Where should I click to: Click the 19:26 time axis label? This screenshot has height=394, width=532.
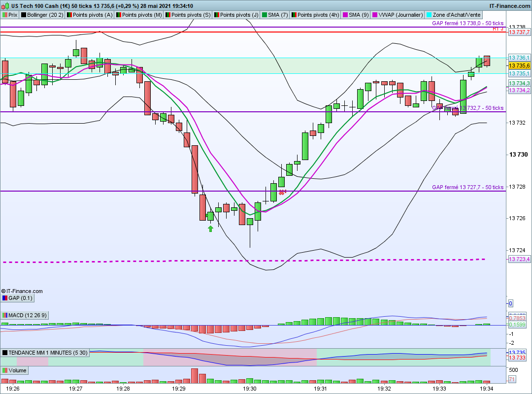point(12,389)
